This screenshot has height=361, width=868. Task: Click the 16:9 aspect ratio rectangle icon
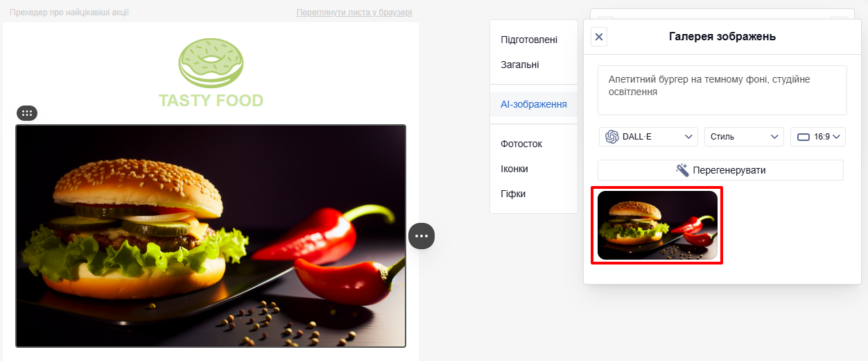pyautogui.click(x=804, y=137)
